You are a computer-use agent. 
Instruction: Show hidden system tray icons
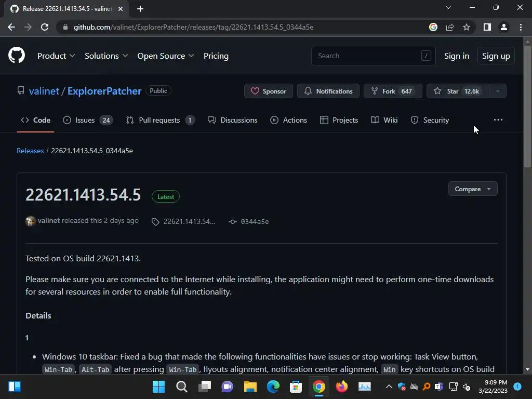click(x=389, y=387)
